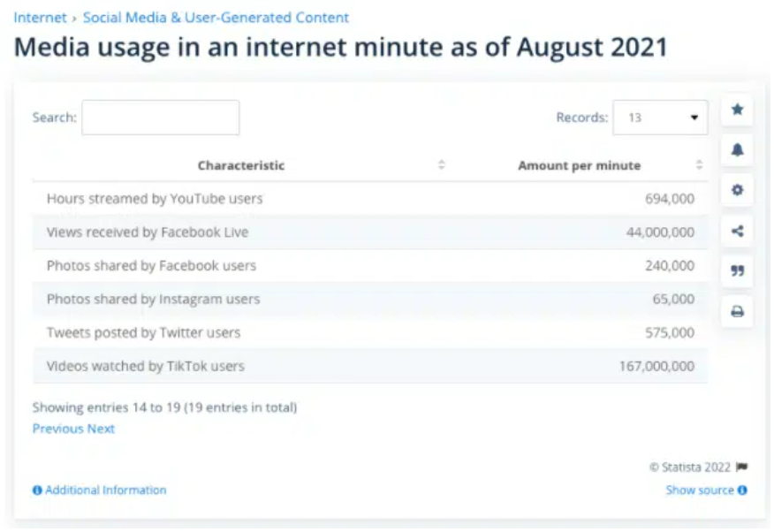
Task: Click the Media usage page title
Action: click(340, 48)
